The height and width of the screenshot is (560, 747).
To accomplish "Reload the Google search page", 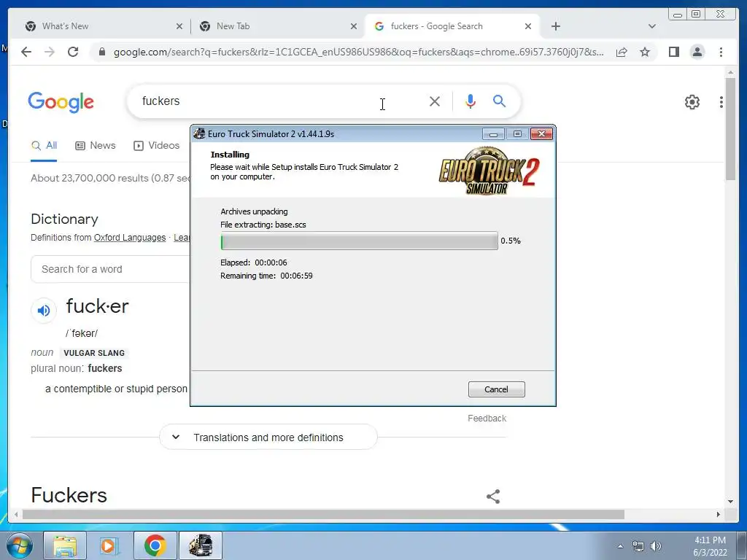I will pos(73,52).
